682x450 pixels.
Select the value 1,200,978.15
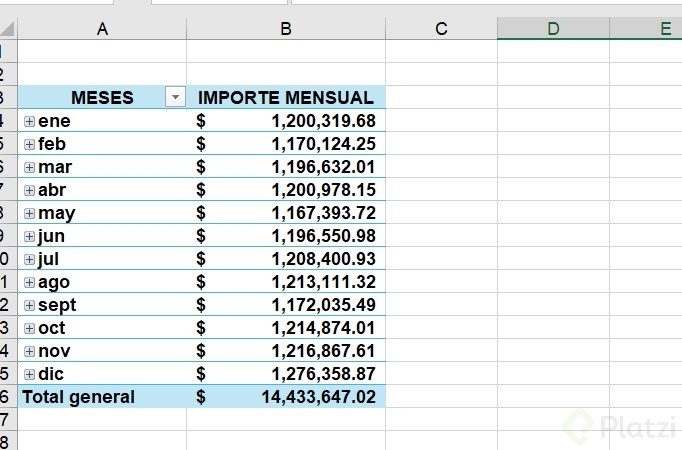pyautogui.click(x=324, y=190)
